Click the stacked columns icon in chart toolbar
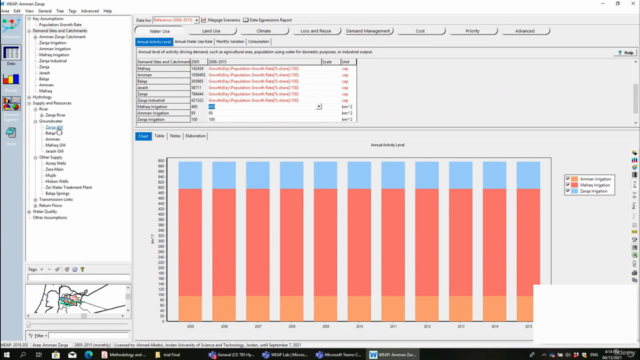 [x=634, y=175]
